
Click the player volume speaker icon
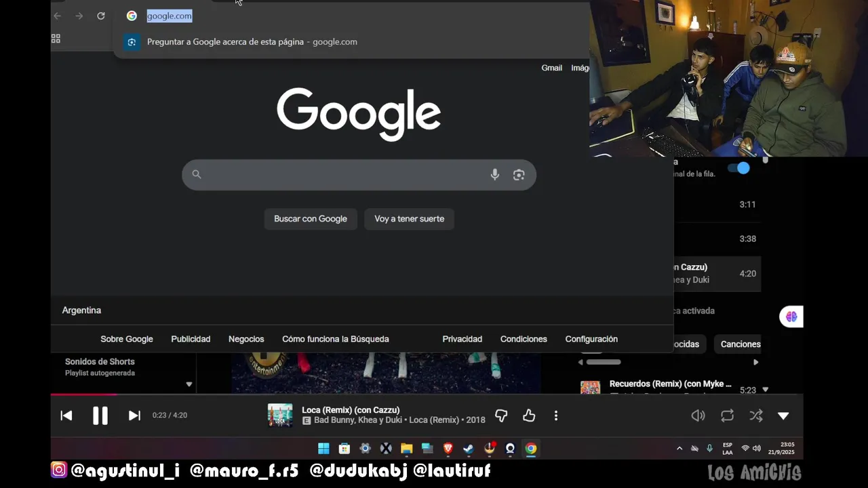pyautogui.click(x=698, y=415)
